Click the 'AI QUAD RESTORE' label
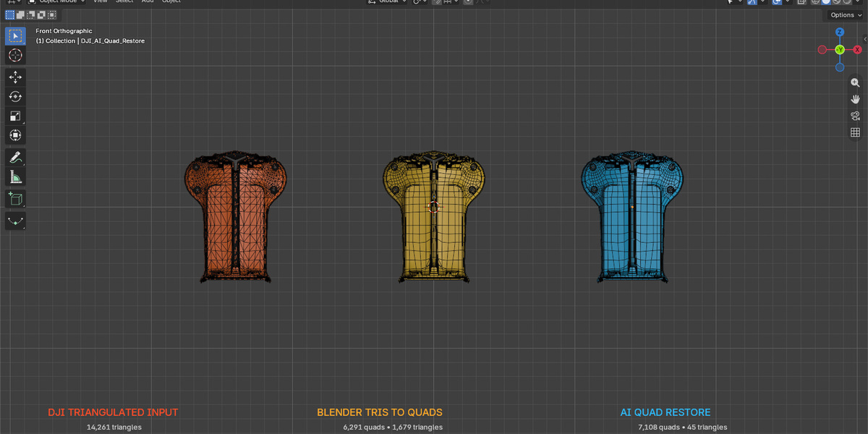 point(665,412)
